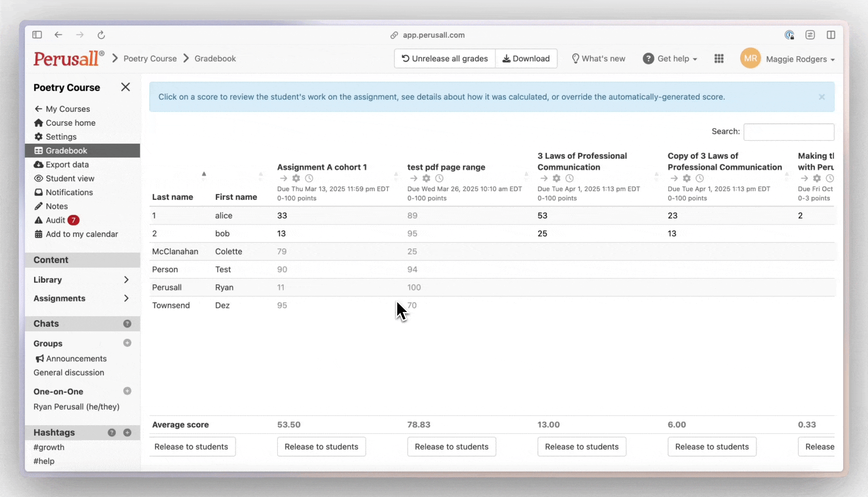Open 3 Laws of Professional Communication arrow icon

544,179
